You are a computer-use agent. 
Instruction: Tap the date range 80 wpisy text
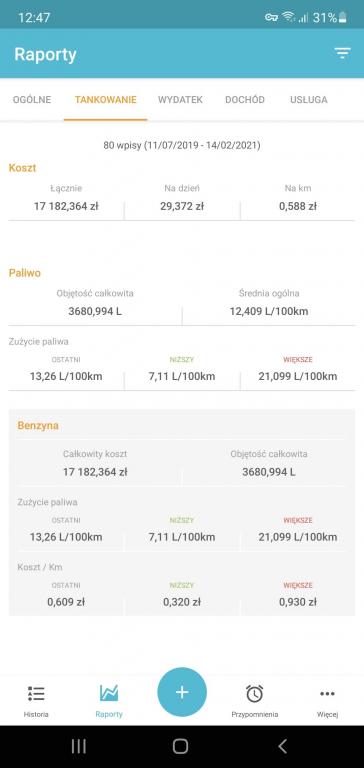[x=182, y=145]
